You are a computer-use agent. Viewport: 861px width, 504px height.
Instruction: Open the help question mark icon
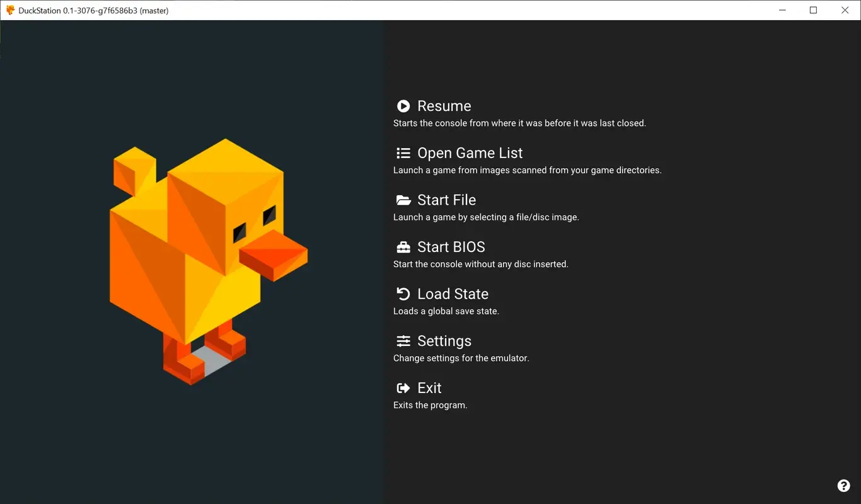[x=843, y=485]
